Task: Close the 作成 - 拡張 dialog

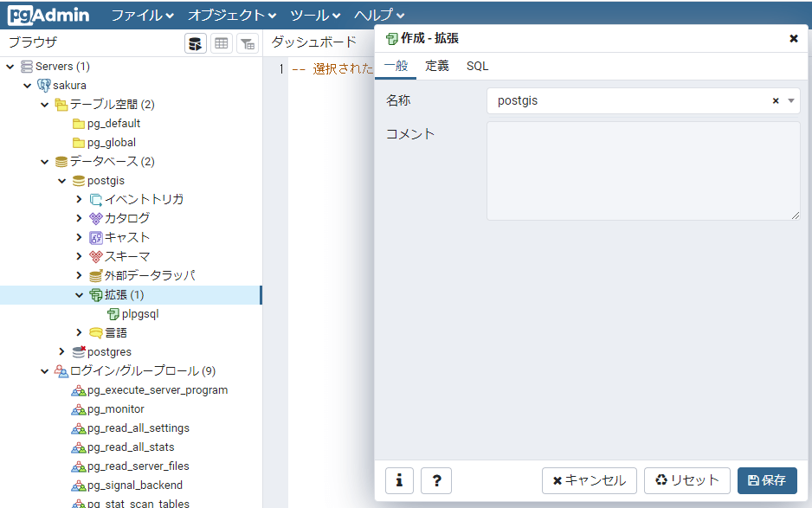Action: coord(793,38)
